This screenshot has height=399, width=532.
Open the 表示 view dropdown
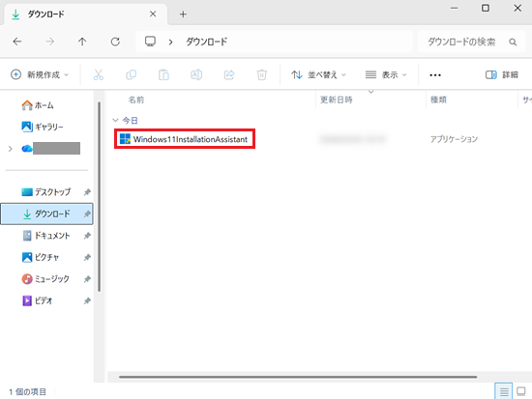[386, 74]
